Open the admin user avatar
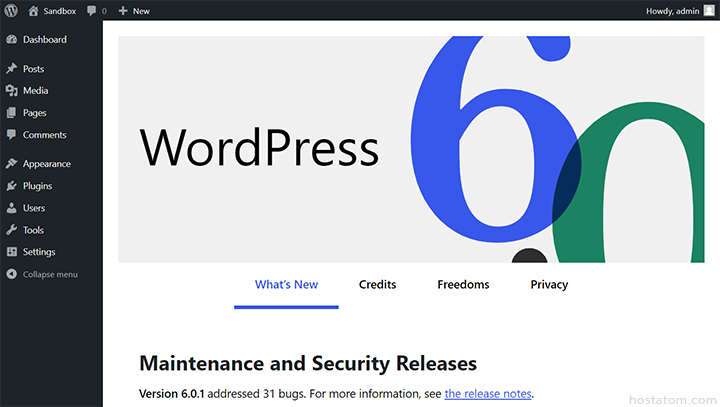720x407 pixels. [709, 10]
